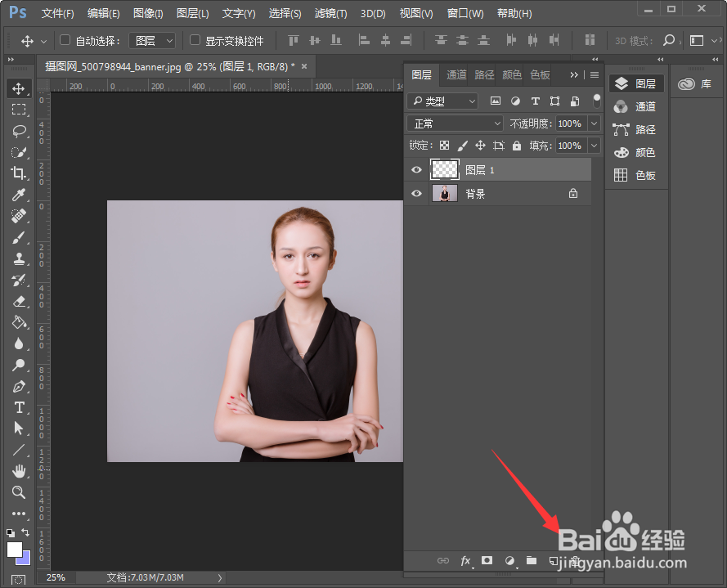
Task: Open the 滤镜(T) menu
Action: click(x=330, y=13)
